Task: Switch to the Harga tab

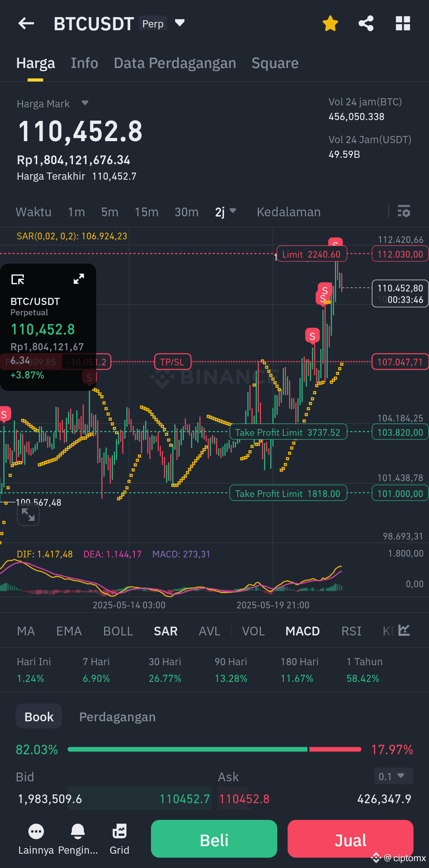Action: pos(35,63)
